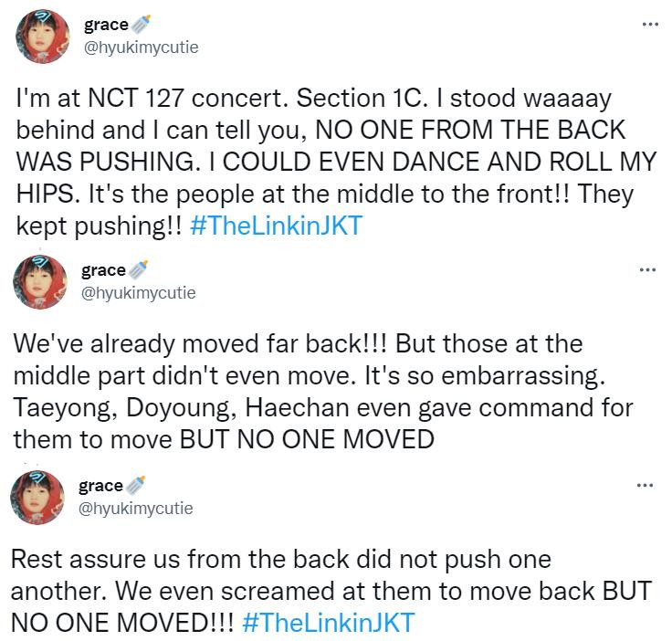
Task: Click the #TheLinkinJKT hashtag in the "Rest assure" tweet
Action: point(329,623)
